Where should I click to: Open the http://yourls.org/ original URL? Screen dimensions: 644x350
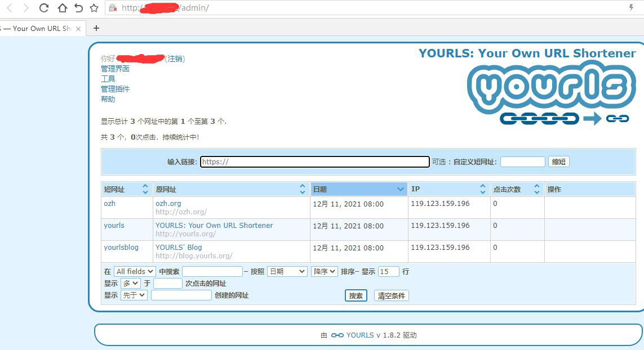click(x=185, y=234)
